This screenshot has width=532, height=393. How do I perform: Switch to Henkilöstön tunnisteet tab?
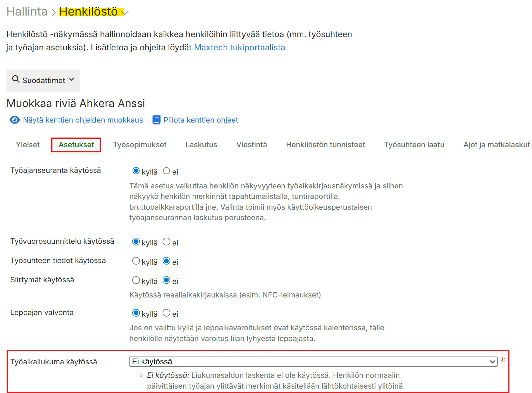point(325,145)
